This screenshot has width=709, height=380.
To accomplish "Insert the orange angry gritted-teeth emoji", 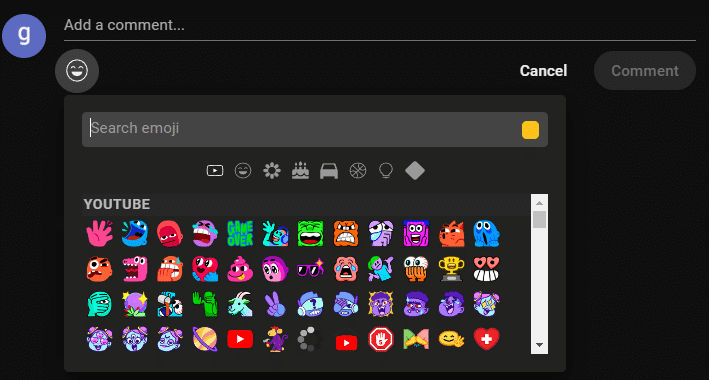I will click(x=346, y=233).
